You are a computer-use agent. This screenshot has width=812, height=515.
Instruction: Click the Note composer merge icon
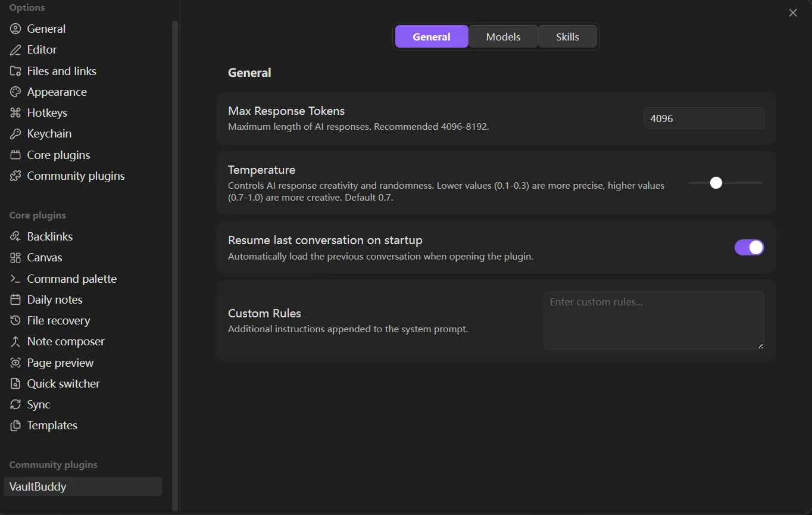click(x=15, y=341)
